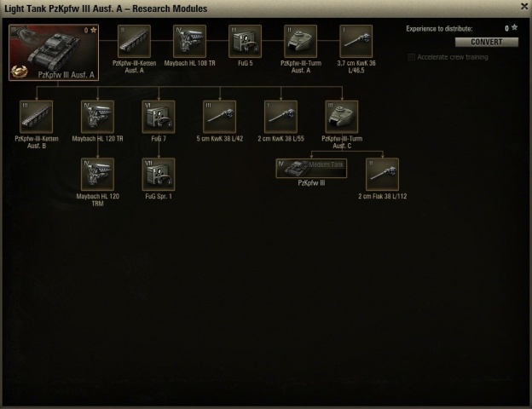Click the 'Maybach HL 108 TR' label text

pyautogui.click(x=189, y=63)
